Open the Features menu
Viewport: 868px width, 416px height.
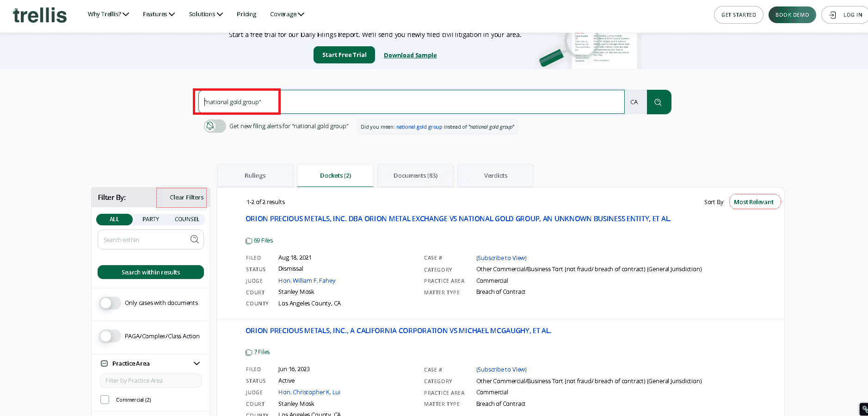159,14
